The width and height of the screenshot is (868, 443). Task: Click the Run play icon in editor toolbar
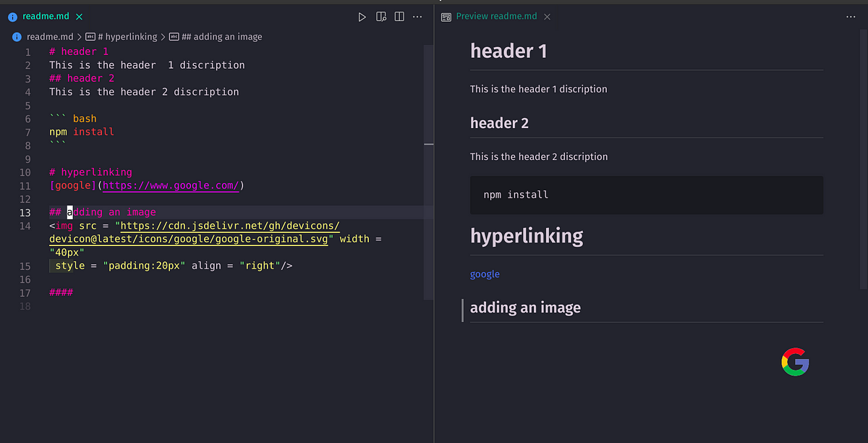point(362,17)
